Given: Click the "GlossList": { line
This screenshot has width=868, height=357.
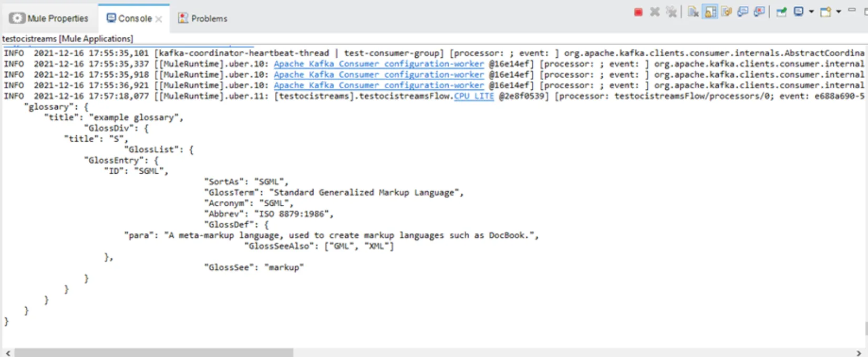Looking at the screenshot, I should pyautogui.click(x=159, y=150).
